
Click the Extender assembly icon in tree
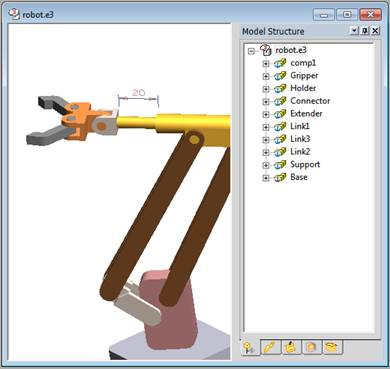(x=280, y=114)
